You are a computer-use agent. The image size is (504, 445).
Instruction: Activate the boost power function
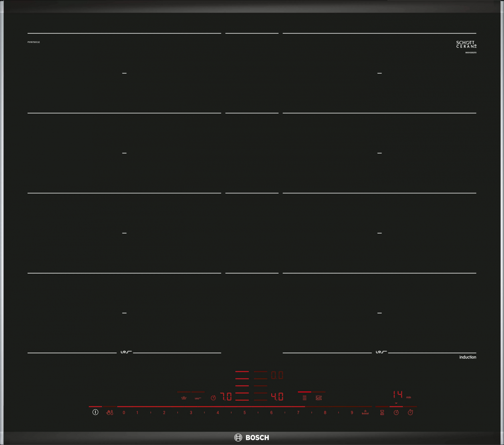[x=365, y=412]
